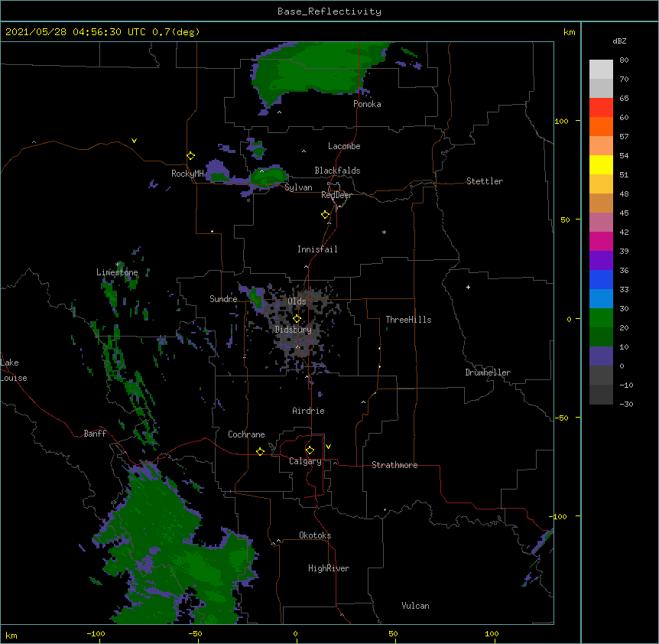659x644 pixels.
Task: Click the dBZ legend heading
Action: click(x=619, y=41)
